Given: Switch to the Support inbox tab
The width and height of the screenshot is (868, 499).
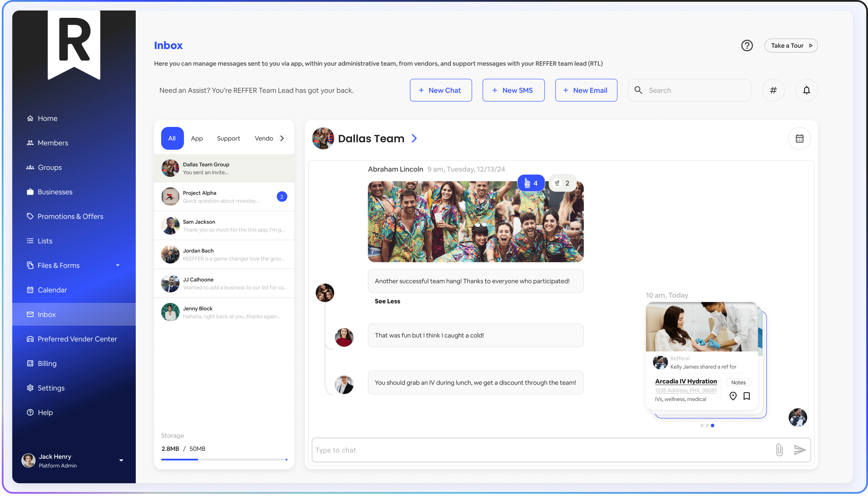Looking at the screenshot, I should 228,138.
